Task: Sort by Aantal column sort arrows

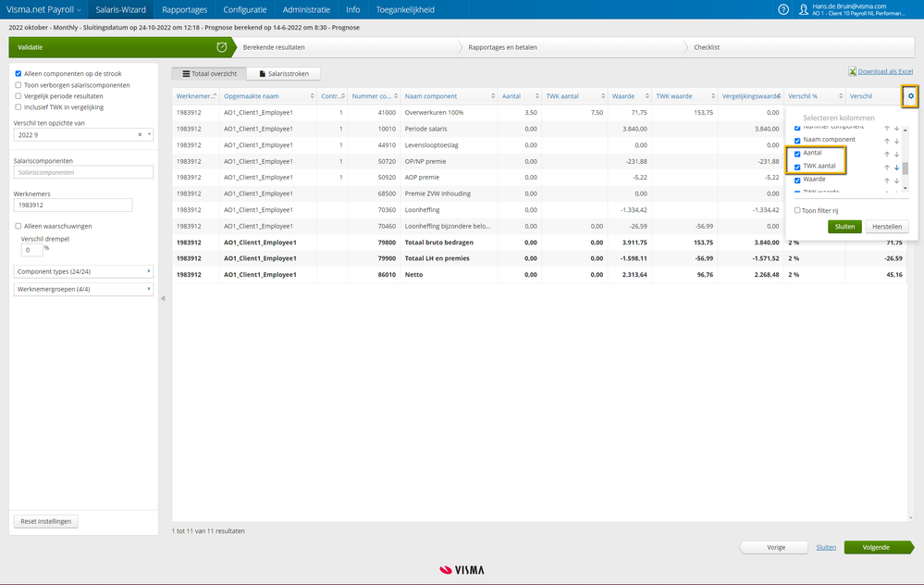Action: tap(536, 96)
